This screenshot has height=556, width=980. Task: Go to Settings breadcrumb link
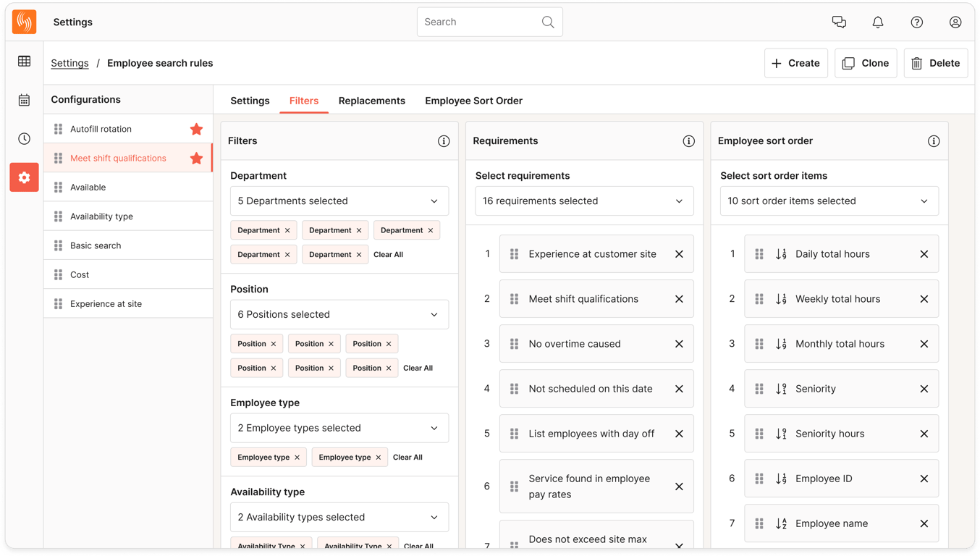point(69,63)
